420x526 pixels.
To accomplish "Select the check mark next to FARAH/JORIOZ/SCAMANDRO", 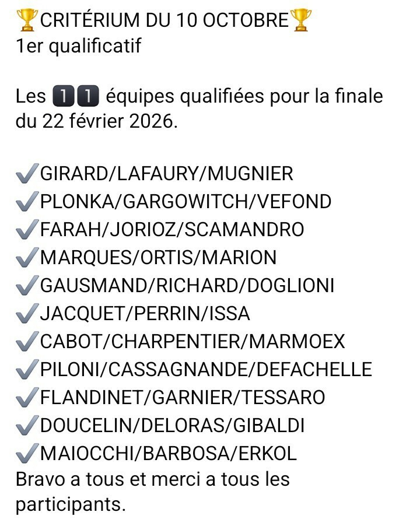I will coord(27,230).
